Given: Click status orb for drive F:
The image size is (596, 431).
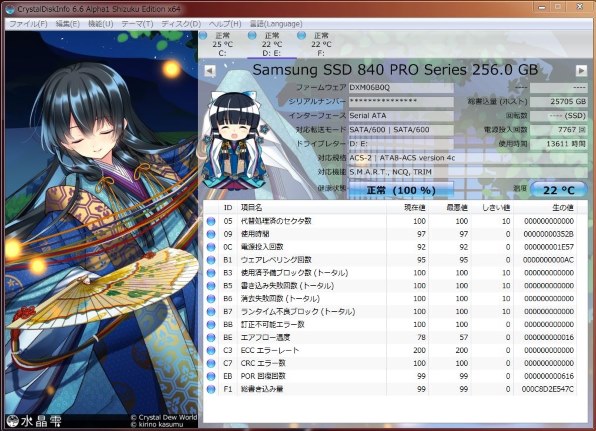Looking at the screenshot, I should [x=301, y=36].
